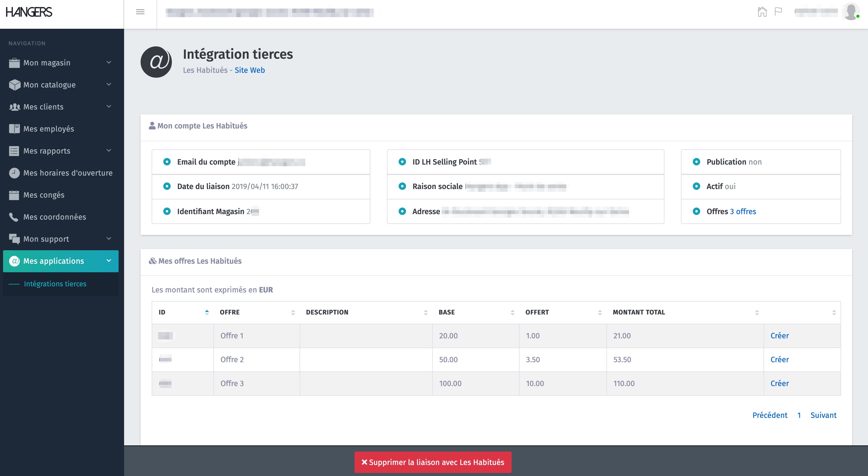
Task: Expand Mon catalogue chevron
Action: (109, 84)
